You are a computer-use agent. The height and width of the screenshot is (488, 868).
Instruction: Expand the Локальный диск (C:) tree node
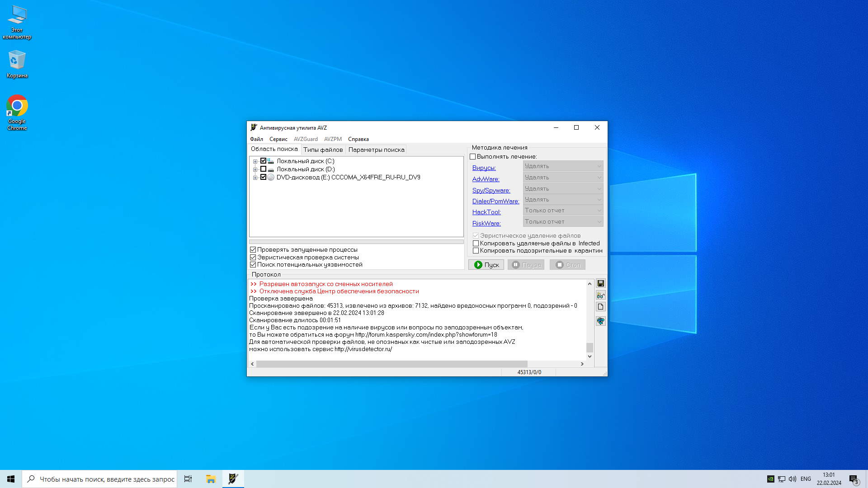point(255,161)
